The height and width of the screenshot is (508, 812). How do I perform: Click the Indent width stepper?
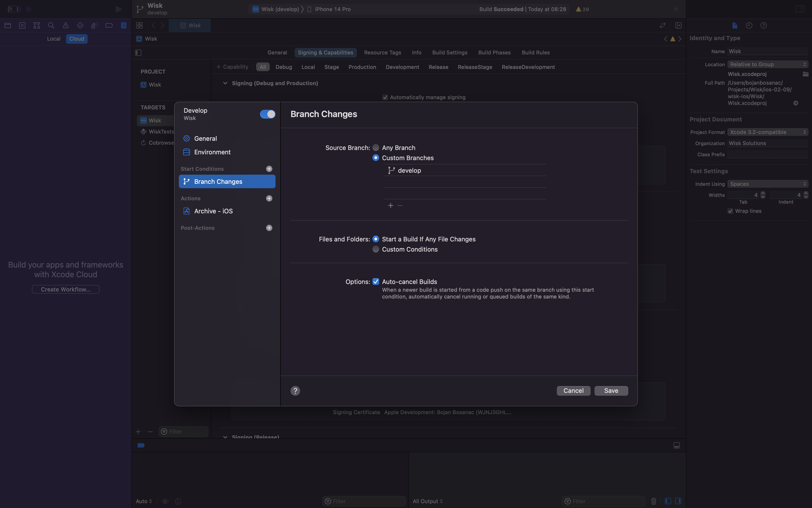pos(806,195)
